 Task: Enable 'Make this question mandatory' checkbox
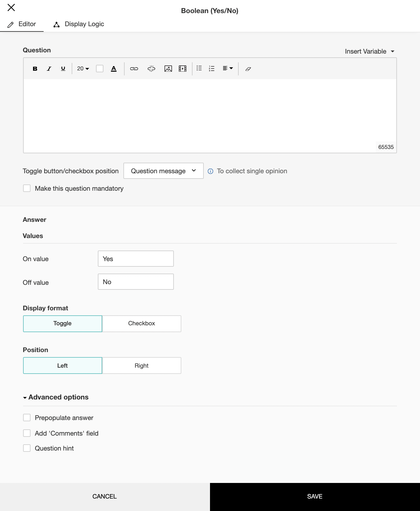pos(27,188)
